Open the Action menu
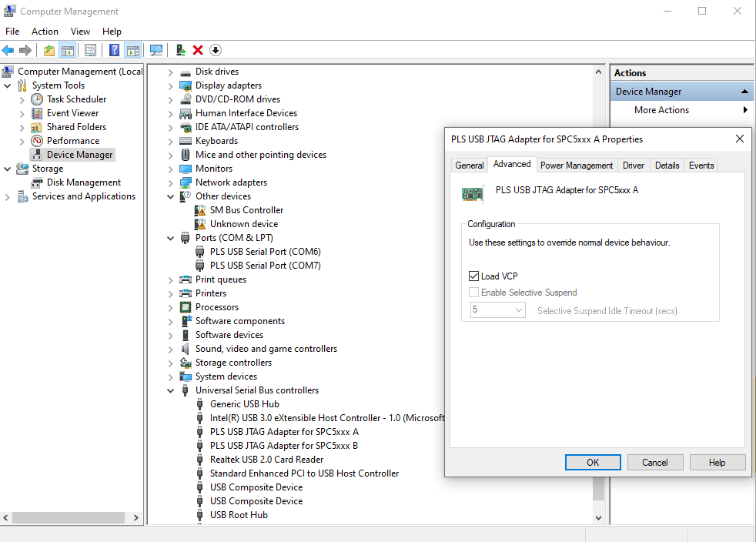The image size is (756, 542). 45,32
